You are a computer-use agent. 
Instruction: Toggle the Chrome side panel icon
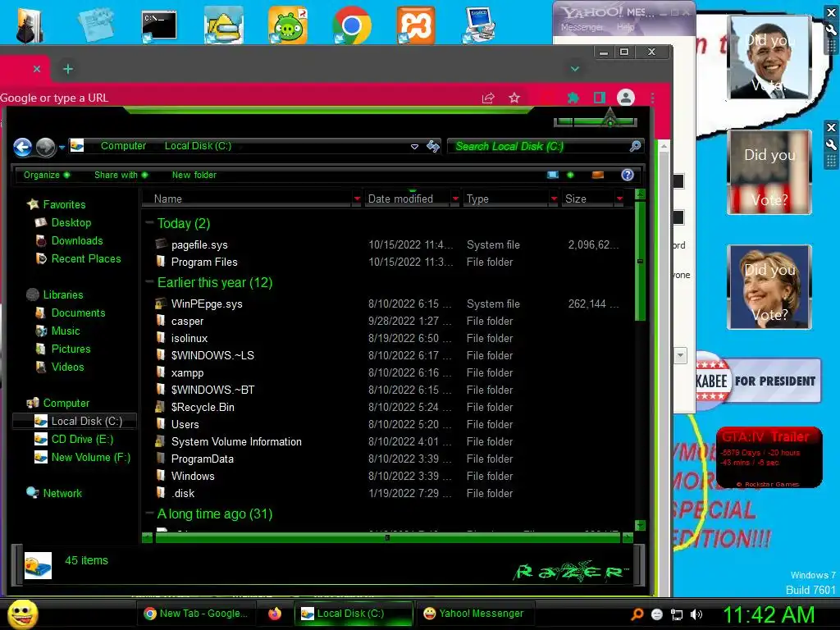tap(600, 98)
